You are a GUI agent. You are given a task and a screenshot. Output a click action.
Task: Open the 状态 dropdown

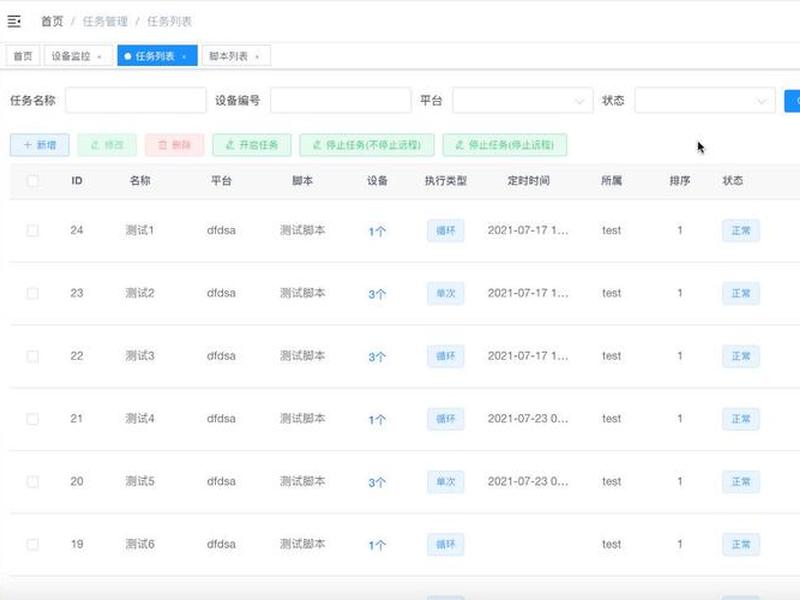[705, 100]
